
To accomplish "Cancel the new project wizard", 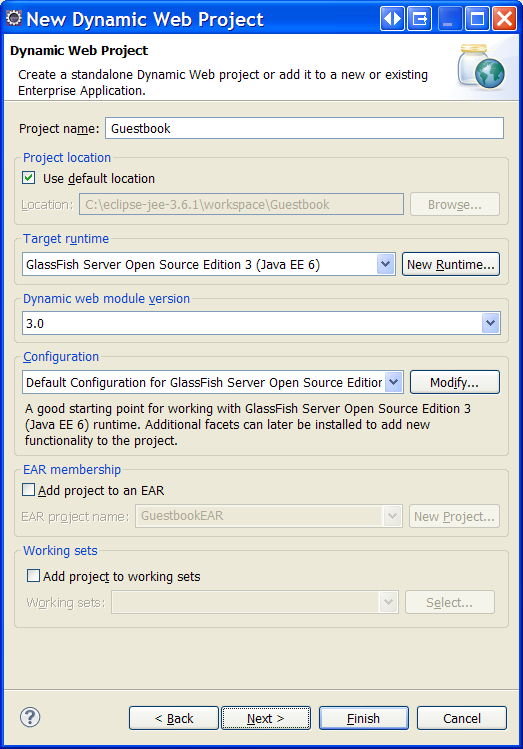I will (x=462, y=718).
